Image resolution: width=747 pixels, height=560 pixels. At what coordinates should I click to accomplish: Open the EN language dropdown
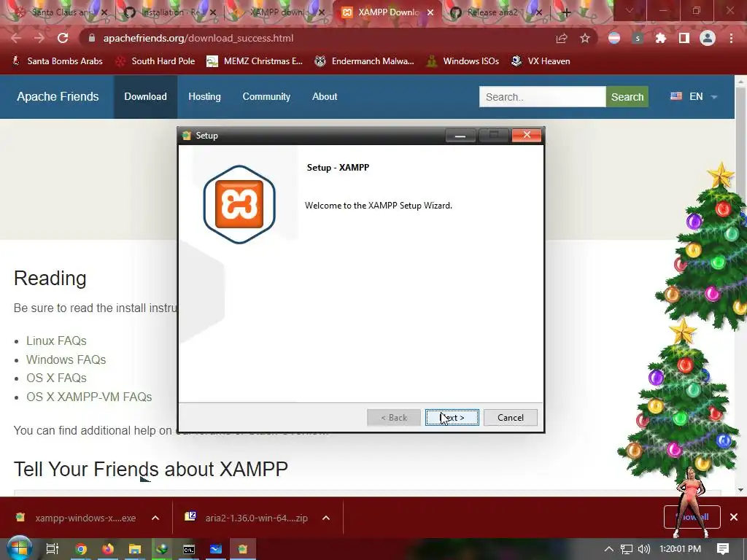point(694,97)
